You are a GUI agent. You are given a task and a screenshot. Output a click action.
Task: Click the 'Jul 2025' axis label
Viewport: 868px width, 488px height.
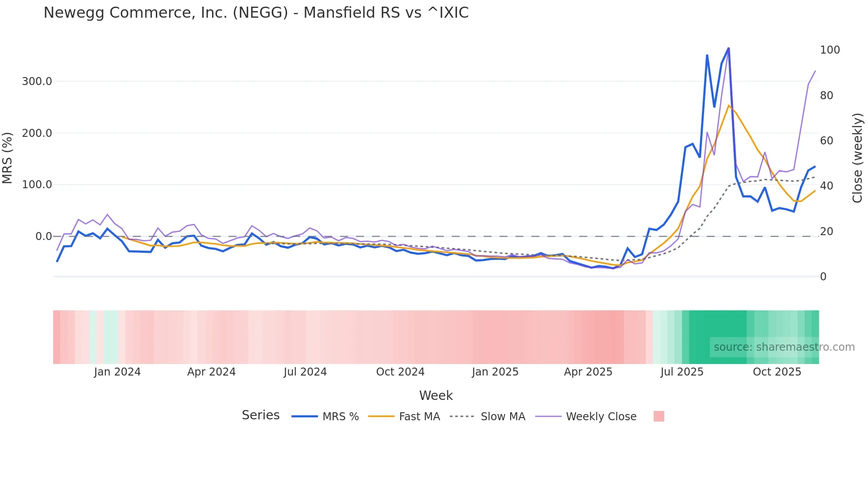click(682, 372)
